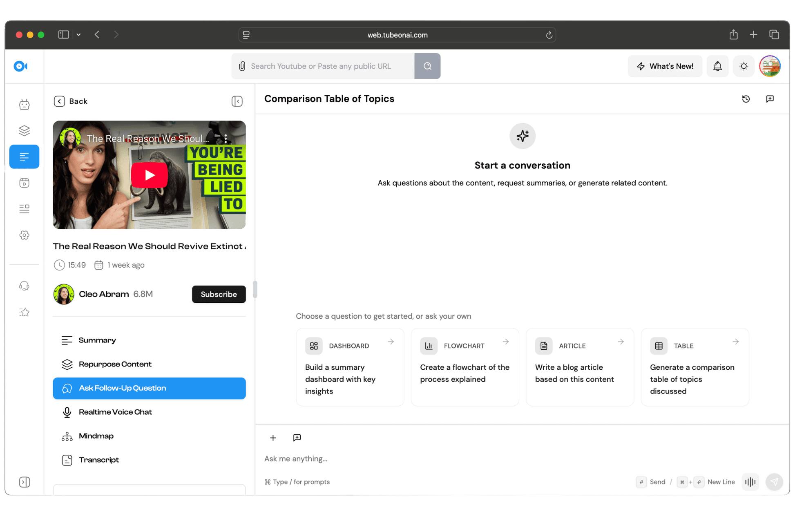This screenshot has width=795, height=532.
Task: Play the YouTube video thumbnail
Action: pyautogui.click(x=149, y=175)
